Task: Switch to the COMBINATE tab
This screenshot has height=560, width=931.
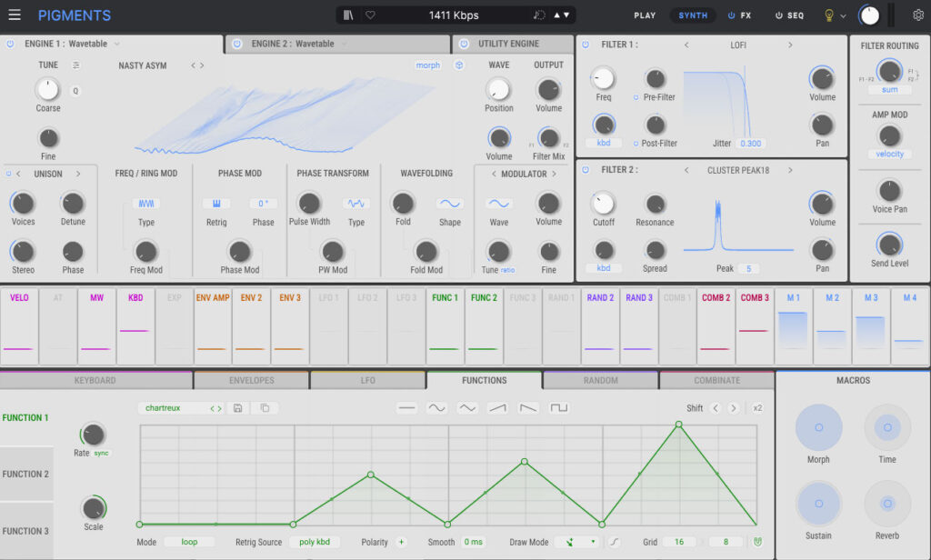Action: coord(716,380)
